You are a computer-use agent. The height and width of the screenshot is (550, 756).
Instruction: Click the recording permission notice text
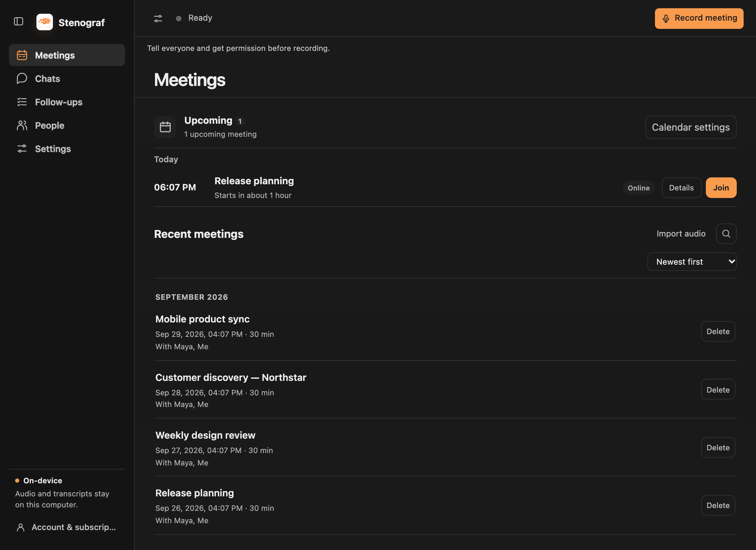click(x=238, y=48)
